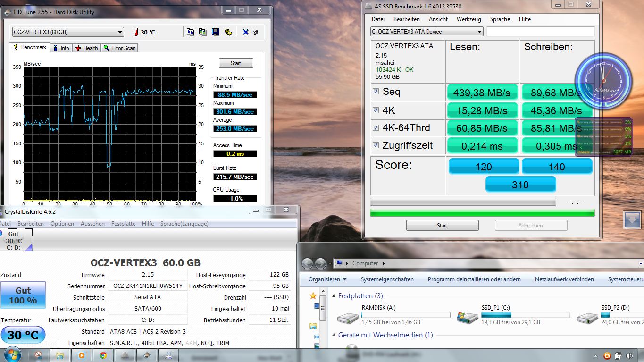The image size is (644, 362).
Task: Click the Burst Rate value 215.7 MB/sec
Action: click(235, 177)
